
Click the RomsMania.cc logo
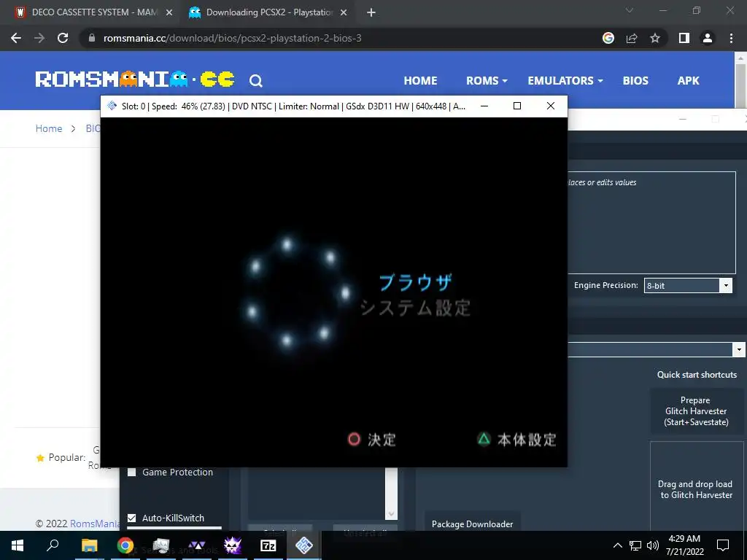pyautogui.click(x=135, y=79)
